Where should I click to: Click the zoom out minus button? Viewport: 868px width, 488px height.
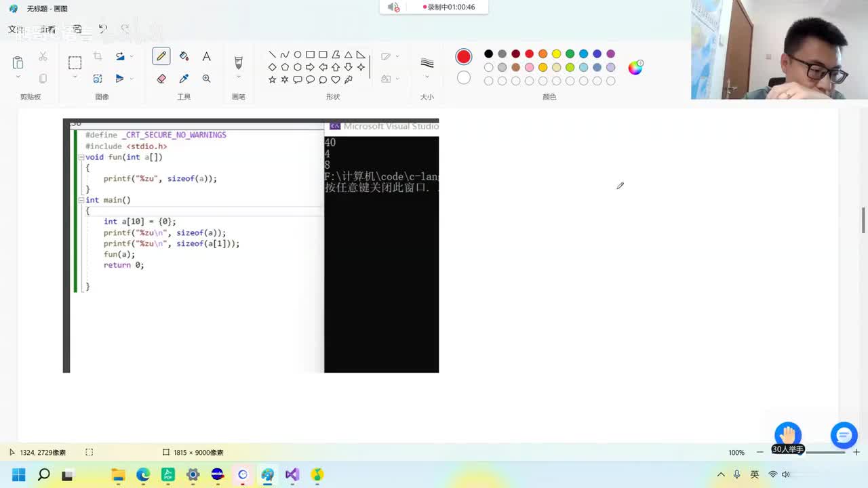point(759,452)
